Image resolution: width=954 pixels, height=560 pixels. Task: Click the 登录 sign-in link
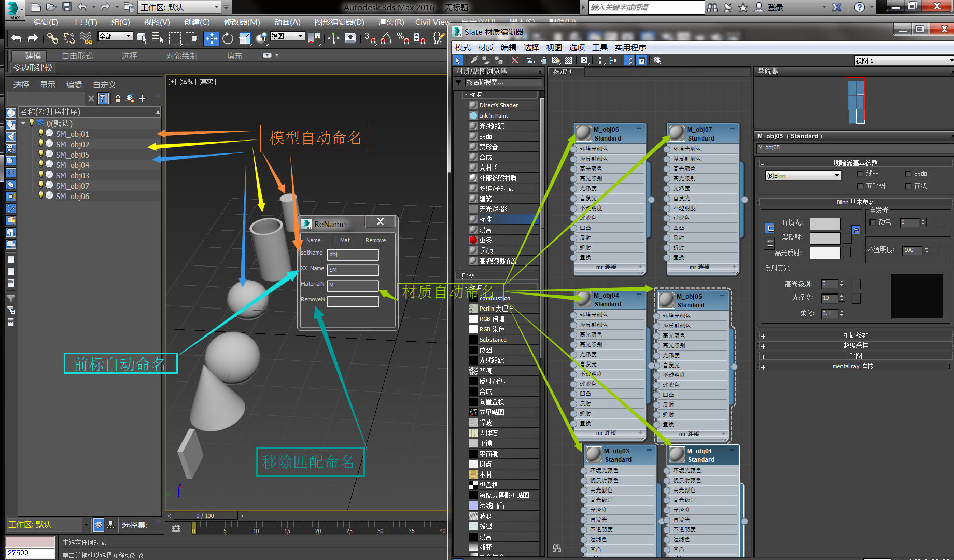click(776, 7)
